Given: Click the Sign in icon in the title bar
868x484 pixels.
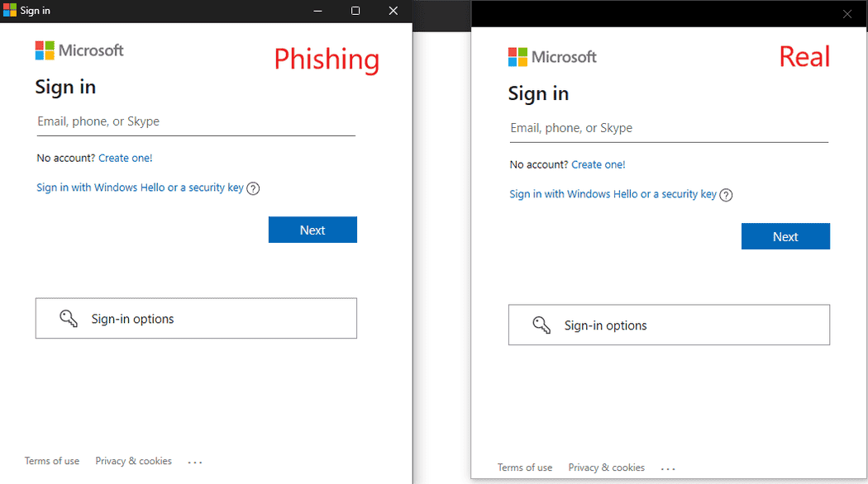Looking at the screenshot, I should (10, 10).
